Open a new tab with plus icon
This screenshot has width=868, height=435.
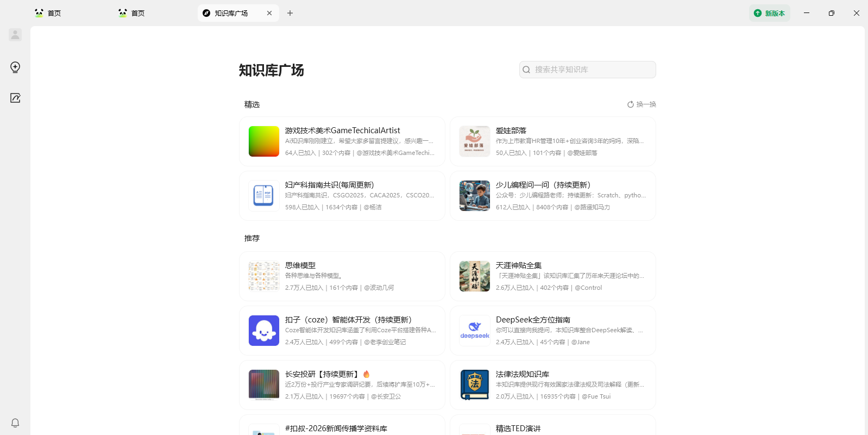[290, 13]
